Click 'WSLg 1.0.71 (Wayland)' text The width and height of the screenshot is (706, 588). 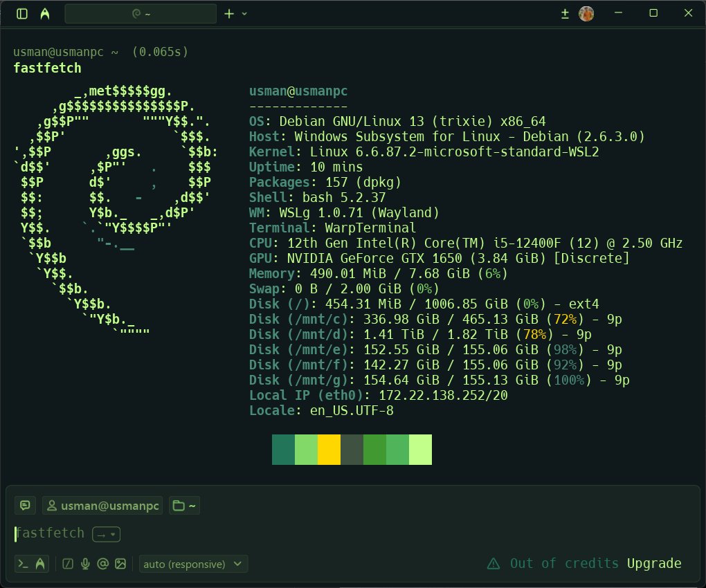click(x=359, y=212)
